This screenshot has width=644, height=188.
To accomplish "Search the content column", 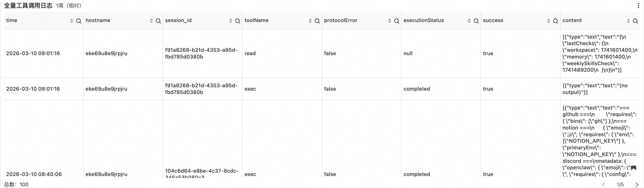I will 635,21.
